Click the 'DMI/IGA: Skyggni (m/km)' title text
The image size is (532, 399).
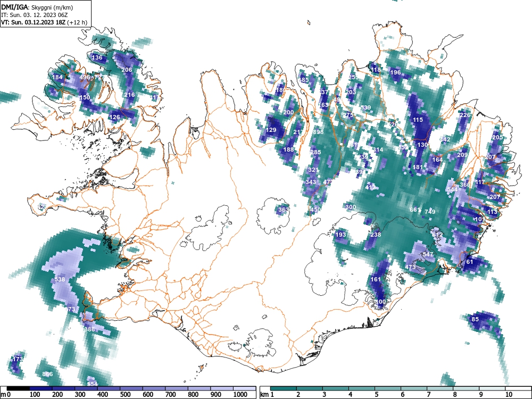37,7
